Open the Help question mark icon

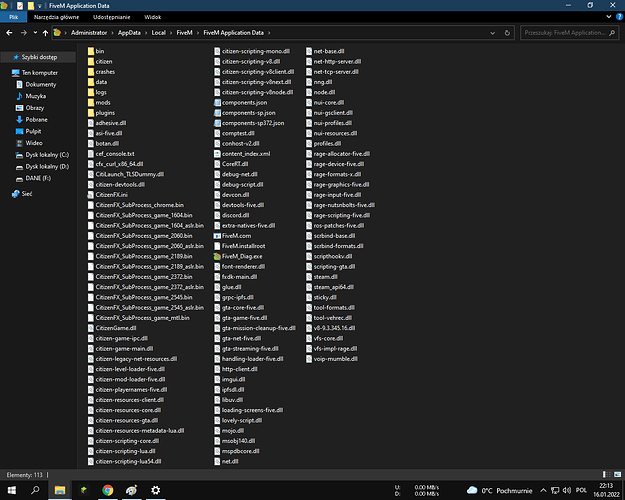coord(619,17)
